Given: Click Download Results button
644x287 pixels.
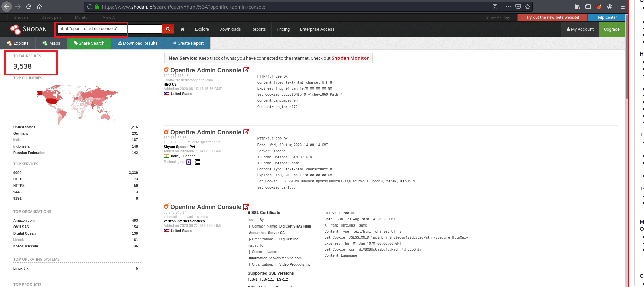Looking at the screenshot, I should click(x=138, y=43).
